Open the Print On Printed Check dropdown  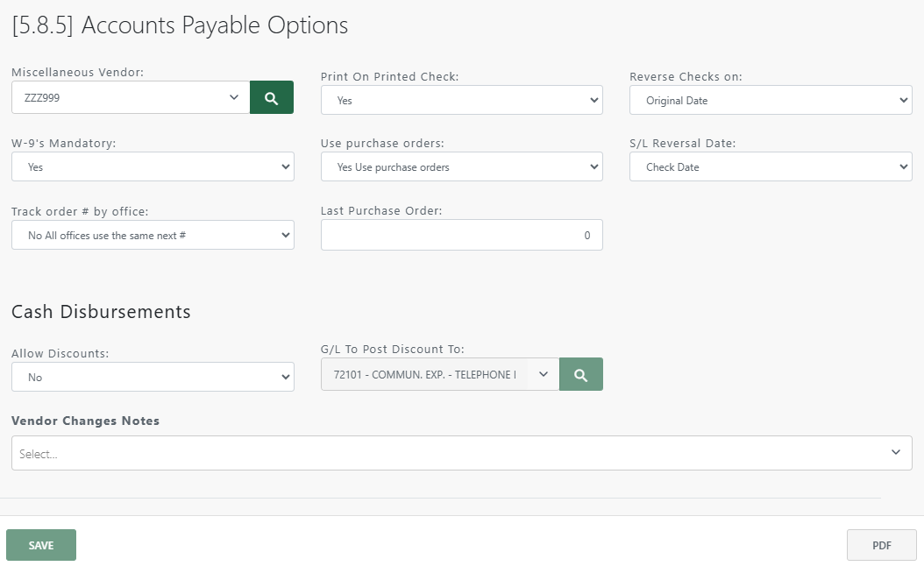(x=461, y=100)
